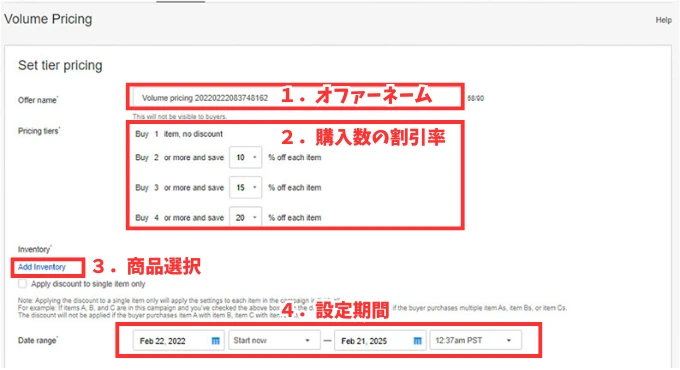Select the Set tier pricing heading

click(60, 65)
